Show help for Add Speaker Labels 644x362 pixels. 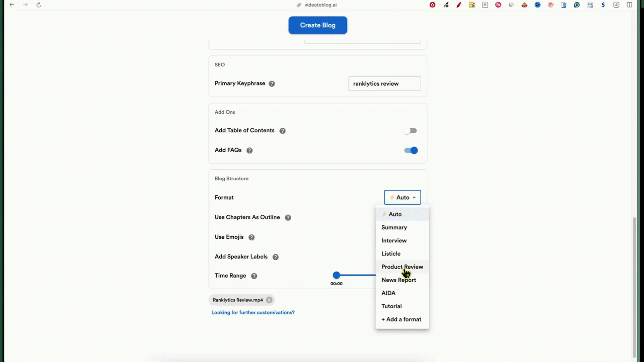[276, 257]
